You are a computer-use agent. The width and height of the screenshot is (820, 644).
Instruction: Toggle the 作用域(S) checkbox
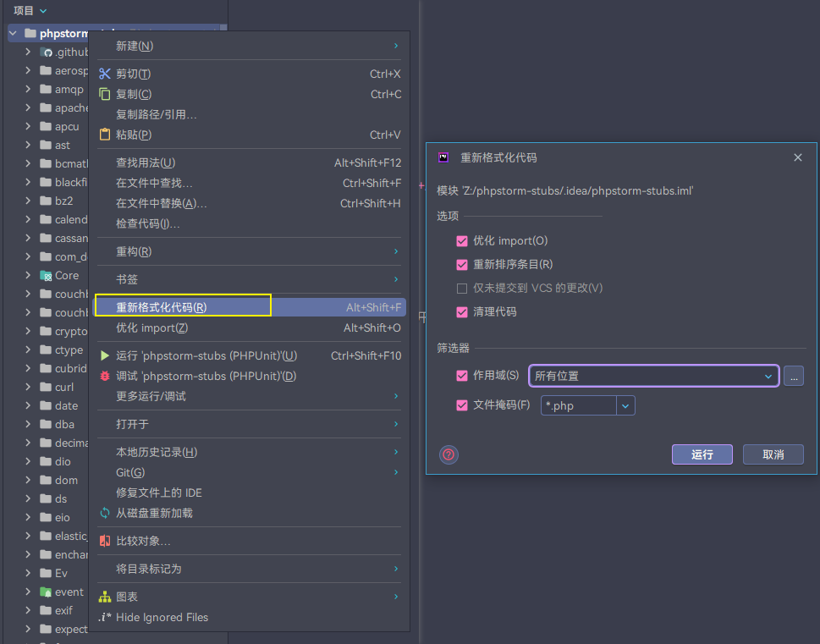click(462, 376)
